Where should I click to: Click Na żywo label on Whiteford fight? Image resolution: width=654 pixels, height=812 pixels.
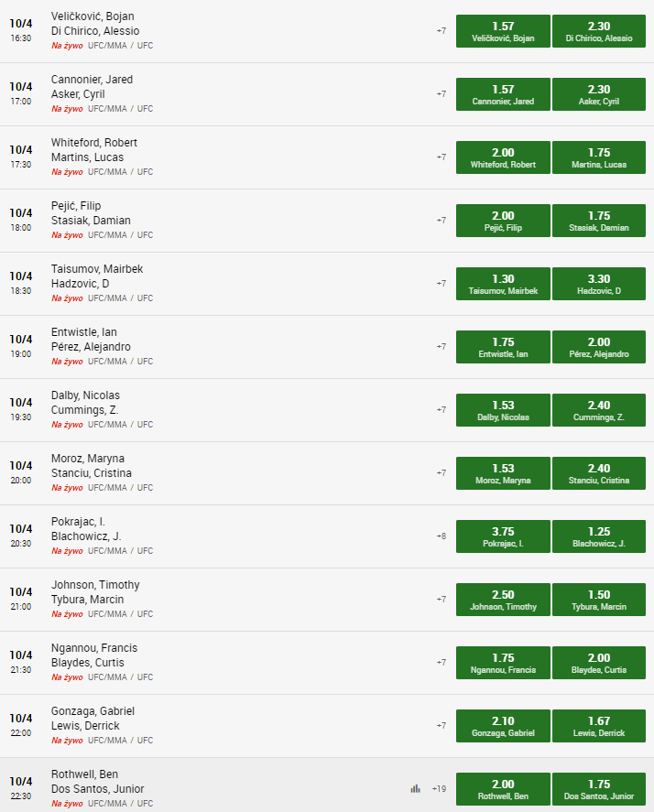pyautogui.click(x=67, y=172)
